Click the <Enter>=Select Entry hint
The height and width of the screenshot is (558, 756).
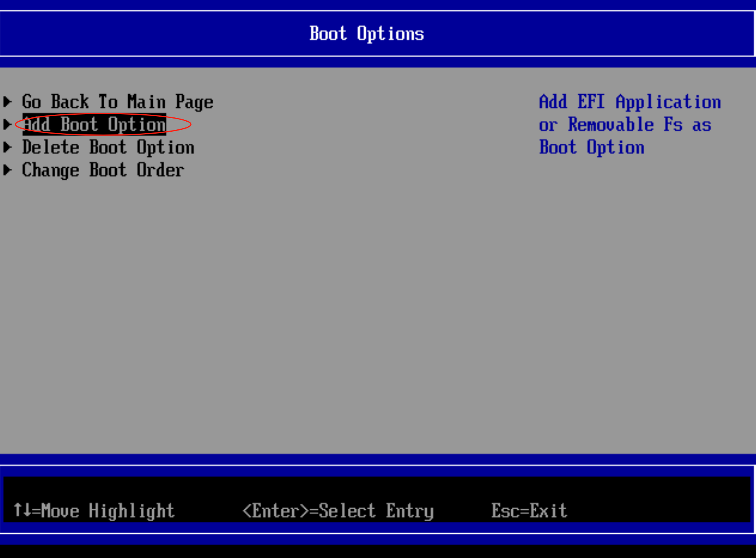pyautogui.click(x=338, y=511)
